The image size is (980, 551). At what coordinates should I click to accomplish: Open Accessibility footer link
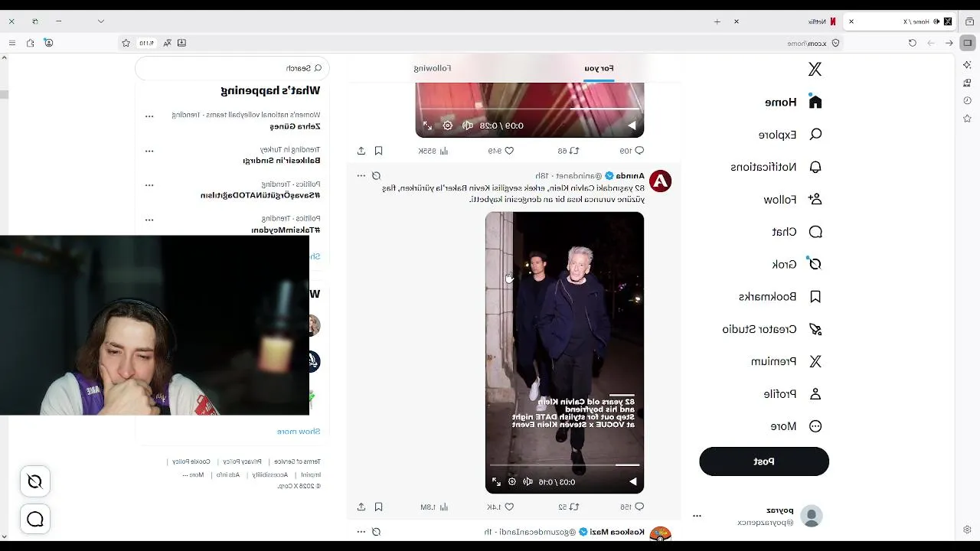[269, 474]
